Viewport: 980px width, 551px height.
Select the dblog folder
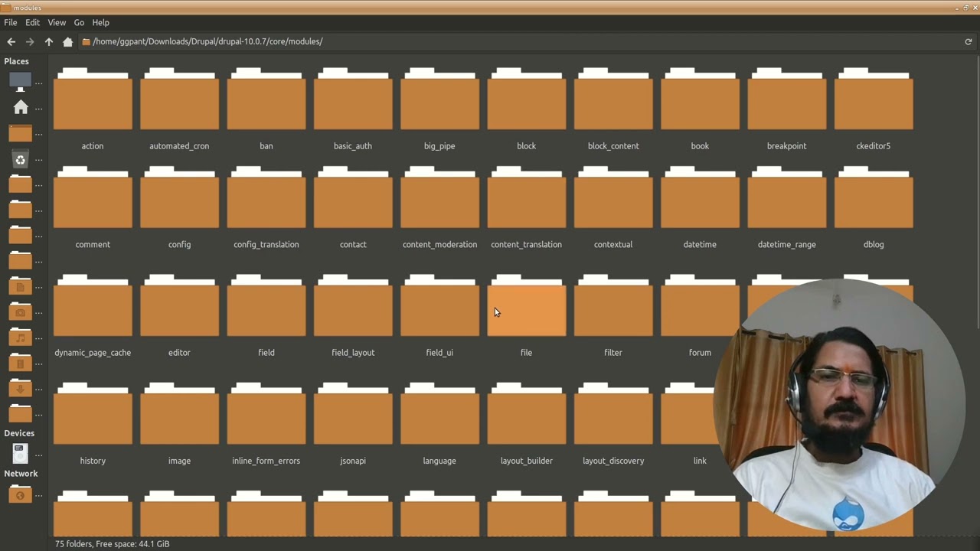click(874, 198)
